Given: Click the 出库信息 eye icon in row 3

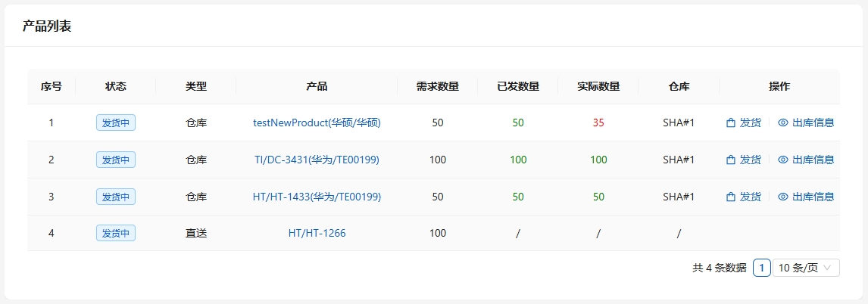Looking at the screenshot, I should click(783, 197).
